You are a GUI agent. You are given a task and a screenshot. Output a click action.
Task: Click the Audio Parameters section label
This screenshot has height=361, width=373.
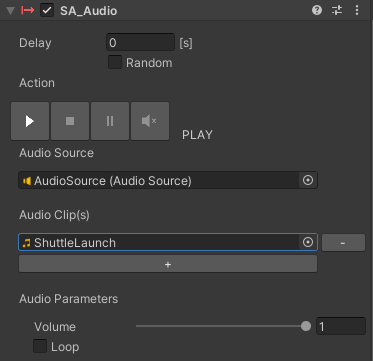pyautogui.click(x=69, y=299)
